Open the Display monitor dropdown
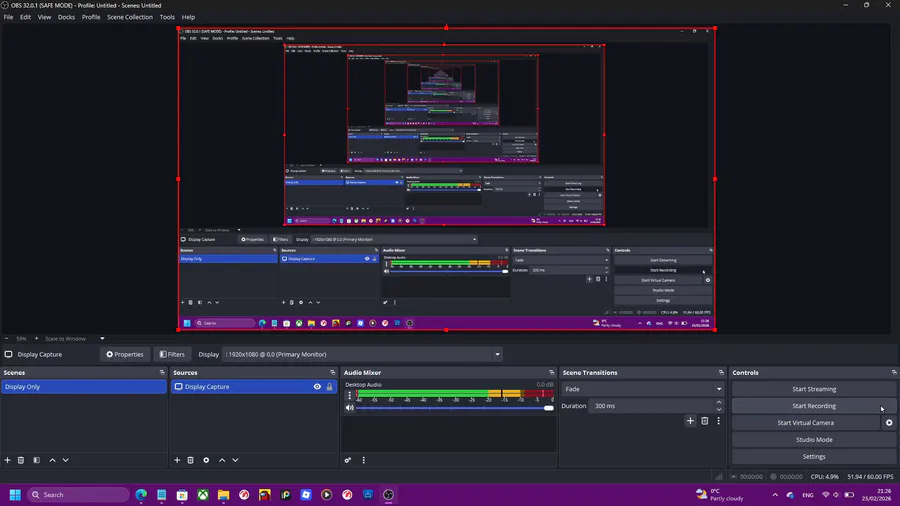The width and height of the screenshot is (900, 506). click(363, 355)
